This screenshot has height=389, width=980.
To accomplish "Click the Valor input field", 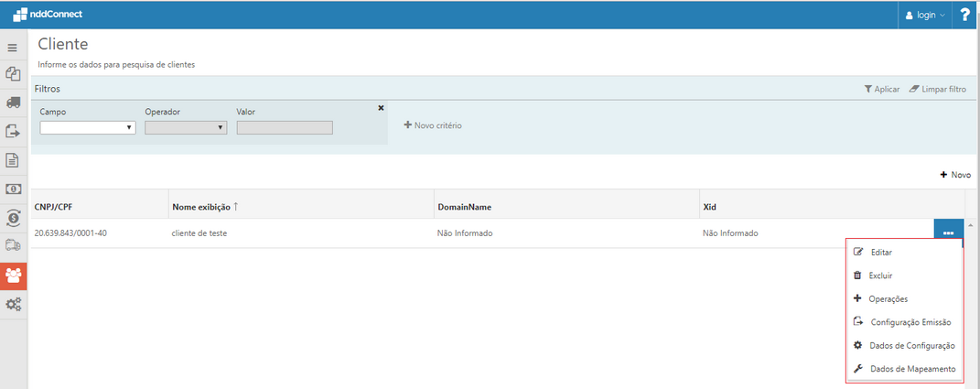I will [285, 127].
